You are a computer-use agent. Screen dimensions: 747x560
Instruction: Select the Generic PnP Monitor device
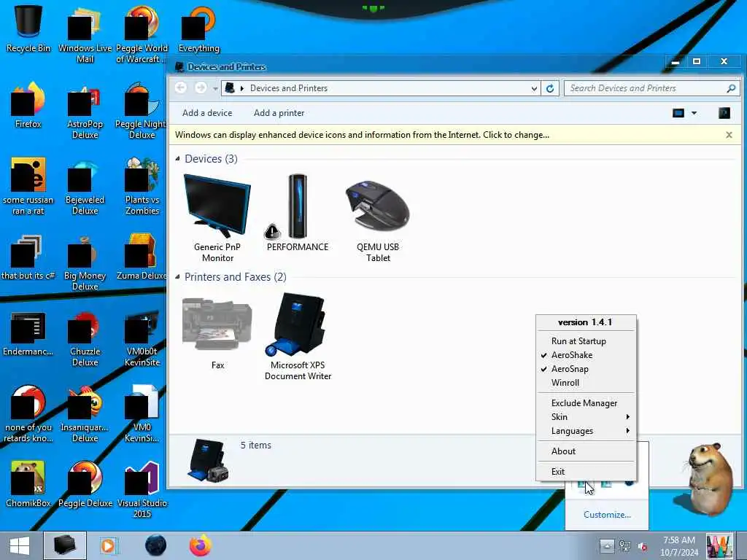pos(217,218)
